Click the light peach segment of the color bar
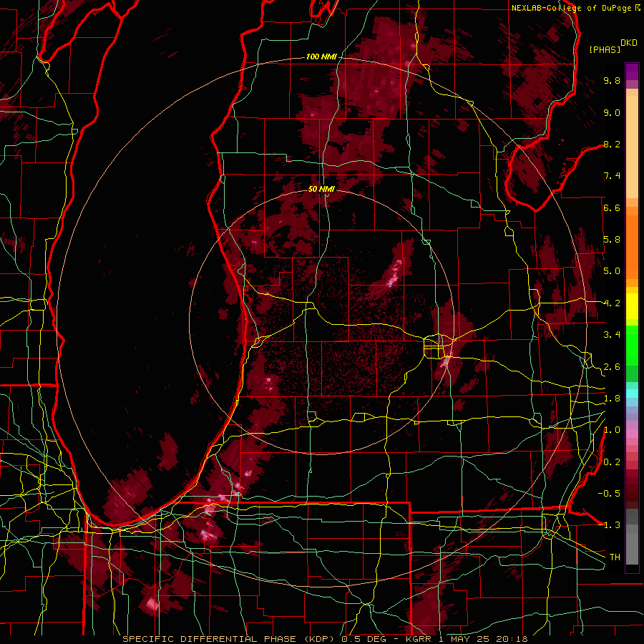The width and height of the screenshot is (644, 644). [632, 147]
